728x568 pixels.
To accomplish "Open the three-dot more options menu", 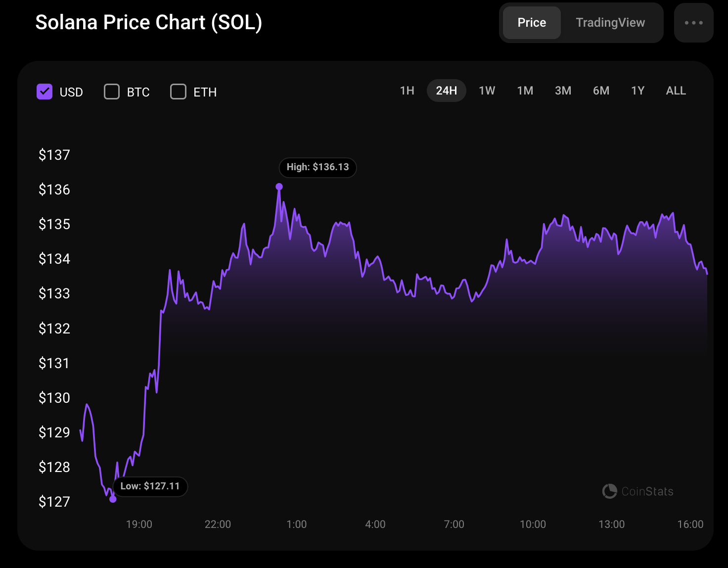I will pos(693,23).
